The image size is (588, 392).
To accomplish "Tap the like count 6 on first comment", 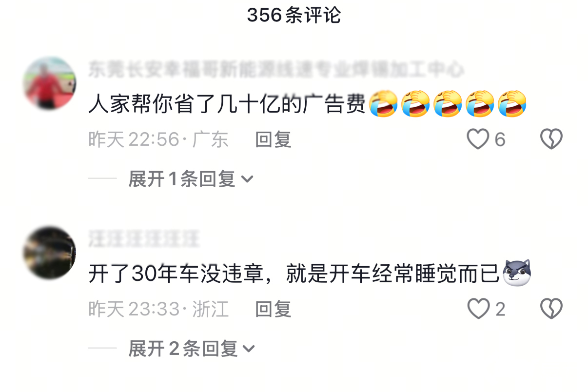I will (500, 140).
